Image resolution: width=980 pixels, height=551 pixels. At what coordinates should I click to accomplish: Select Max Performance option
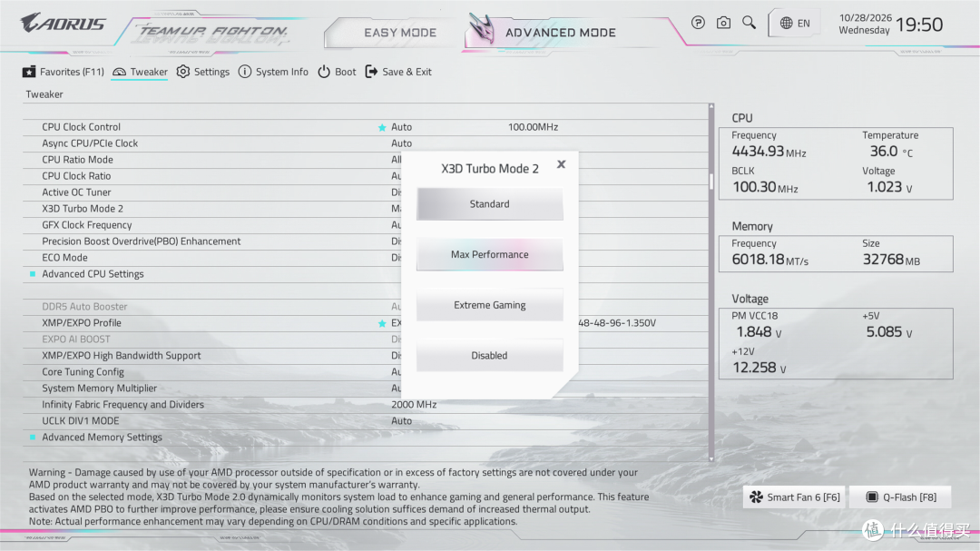pyautogui.click(x=489, y=254)
